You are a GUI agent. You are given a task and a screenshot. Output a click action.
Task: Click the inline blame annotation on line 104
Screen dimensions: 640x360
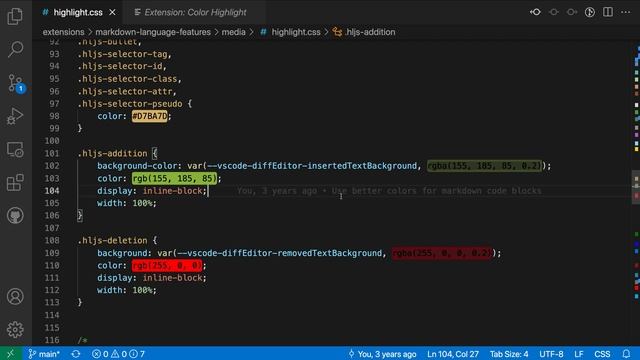(x=389, y=191)
